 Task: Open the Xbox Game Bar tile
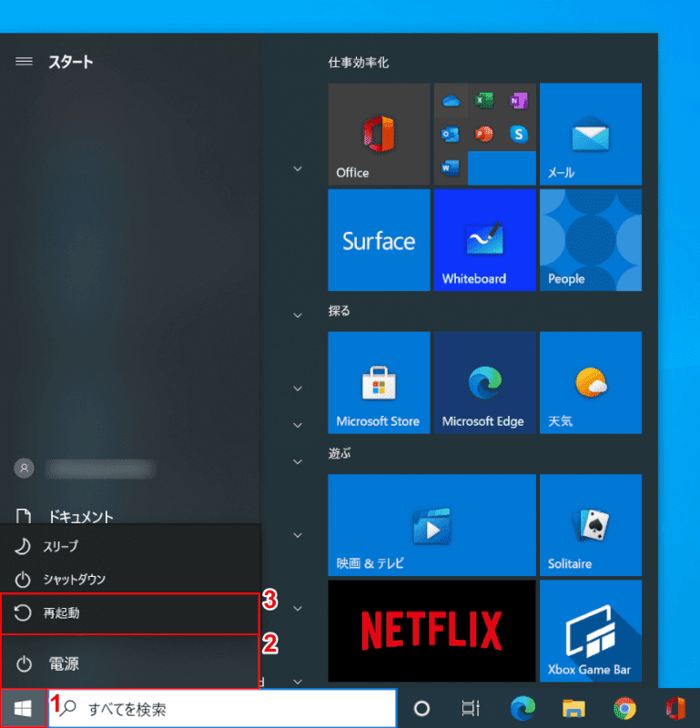pyautogui.click(x=591, y=631)
